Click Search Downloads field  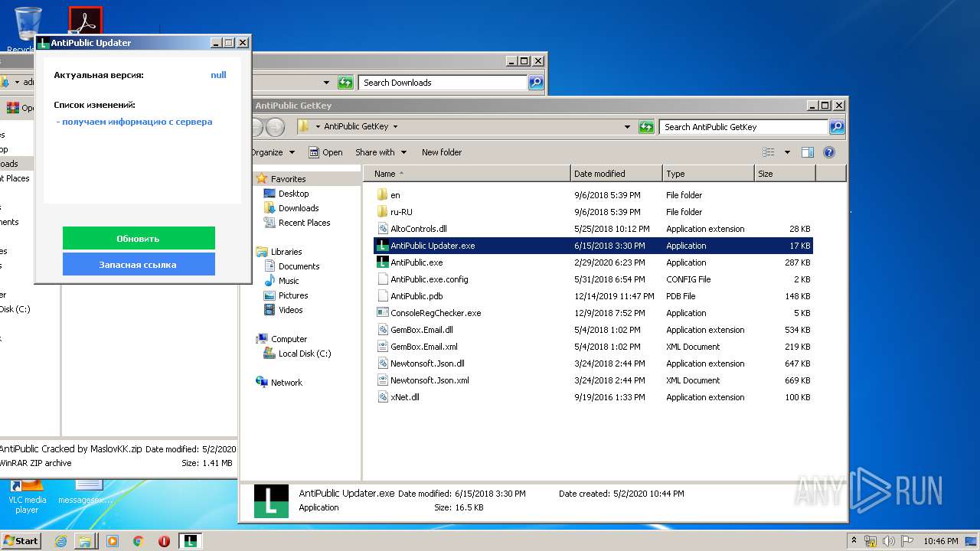tap(443, 83)
